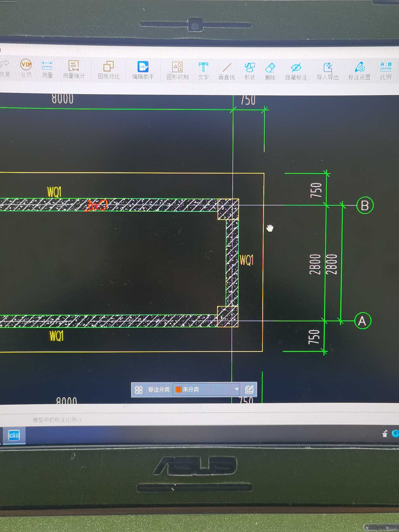The height and width of the screenshot is (532, 399).
Task: Select the 测量 measure tool
Action: pyautogui.click(x=47, y=69)
